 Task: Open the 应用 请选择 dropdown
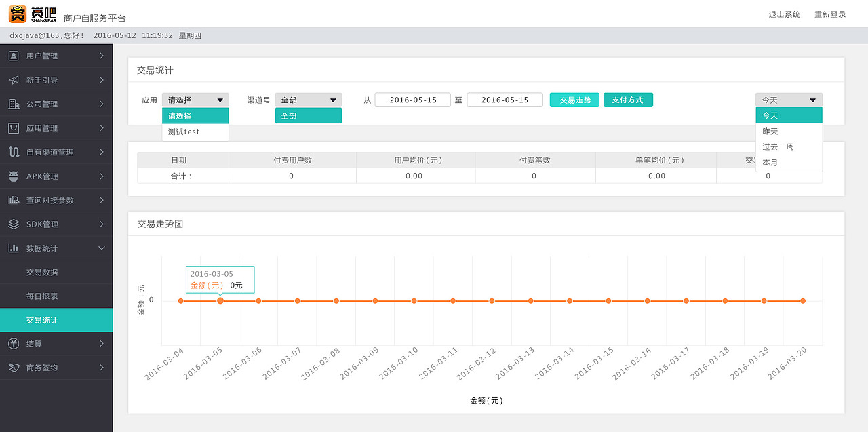195,100
